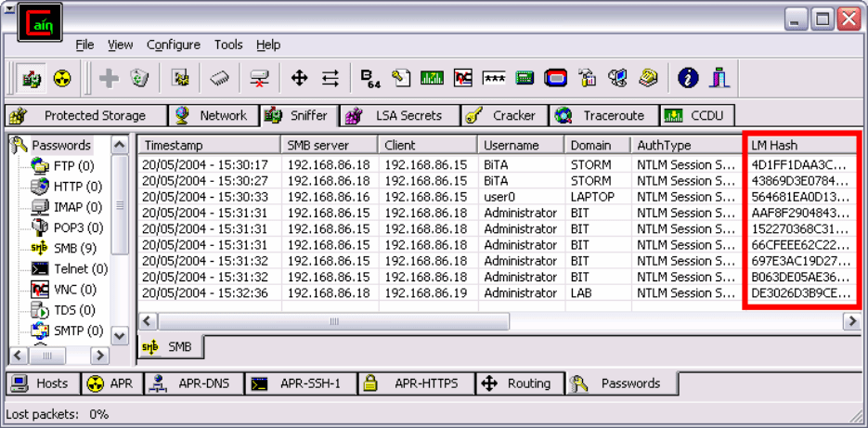Select Telnet (0) in the passwords tree
This screenshot has height=428, width=868.
80,269
